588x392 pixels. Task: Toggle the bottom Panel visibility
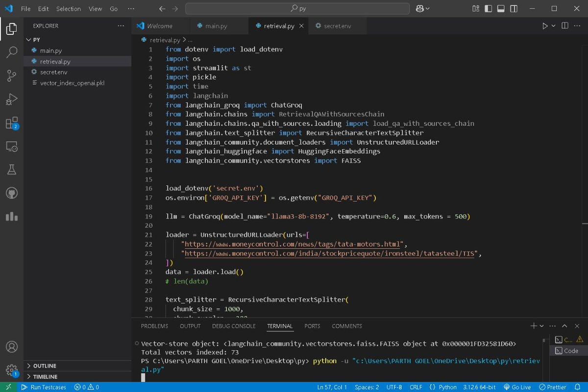point(500,8)
